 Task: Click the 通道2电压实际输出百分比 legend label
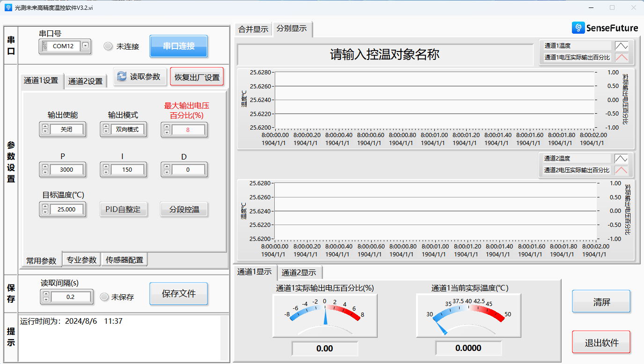point(577,170)
